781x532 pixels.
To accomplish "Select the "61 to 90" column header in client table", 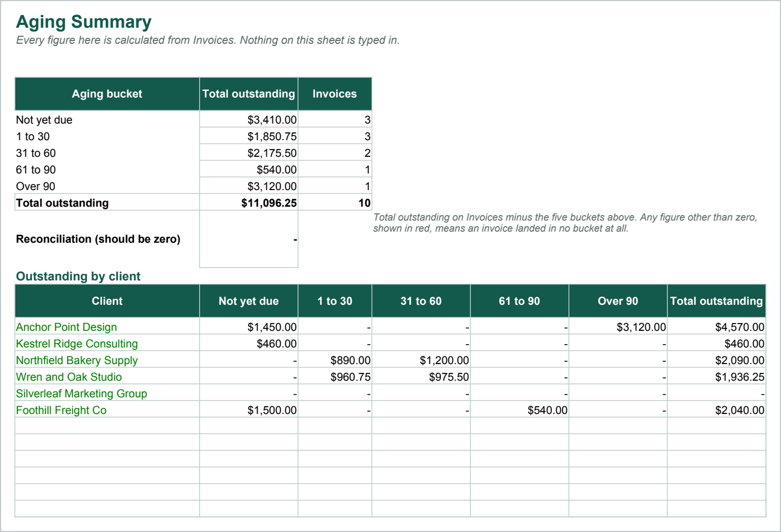I will point(519,301).
